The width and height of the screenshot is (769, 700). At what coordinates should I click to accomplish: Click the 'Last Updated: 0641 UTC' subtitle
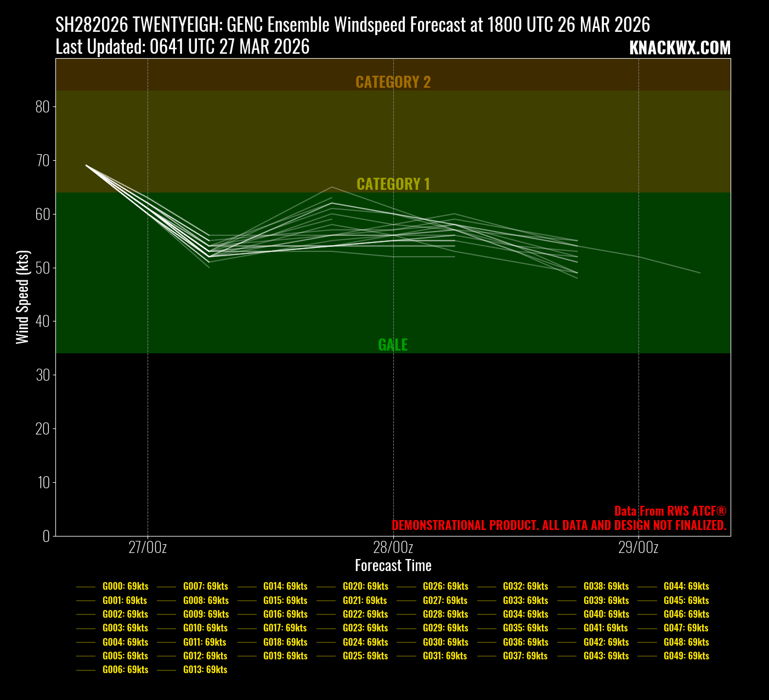tap(183, 47)
